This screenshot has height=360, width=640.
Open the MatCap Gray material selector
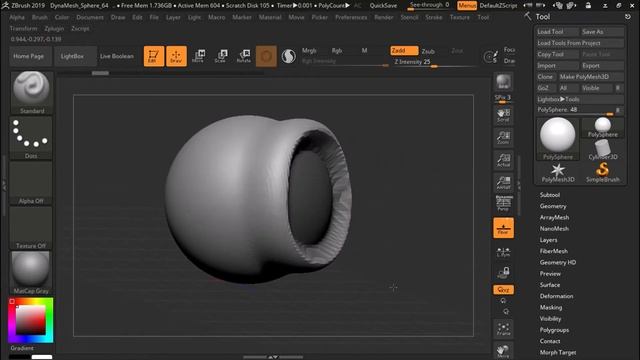(x=31, y=273)
